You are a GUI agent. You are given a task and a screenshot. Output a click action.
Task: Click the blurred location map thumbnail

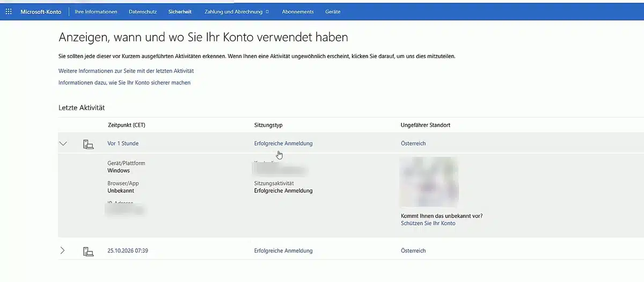coord(429,182)
